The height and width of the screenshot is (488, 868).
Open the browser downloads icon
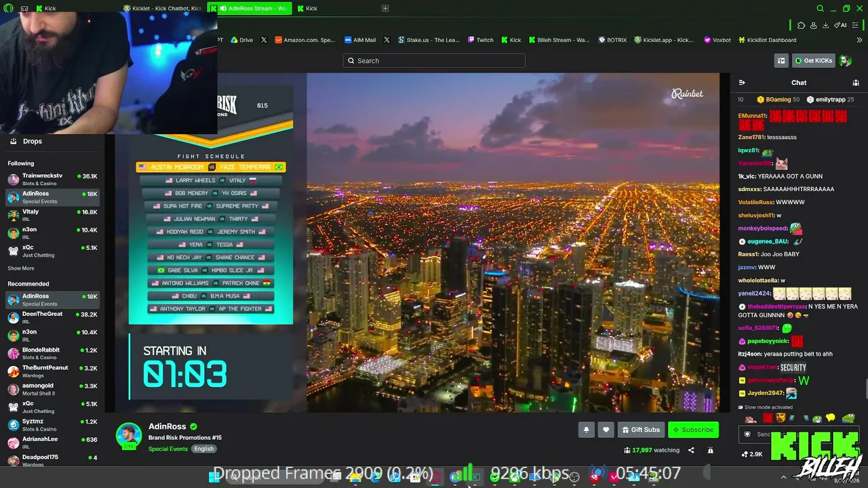pyautogui.click(x=825, y=25)
